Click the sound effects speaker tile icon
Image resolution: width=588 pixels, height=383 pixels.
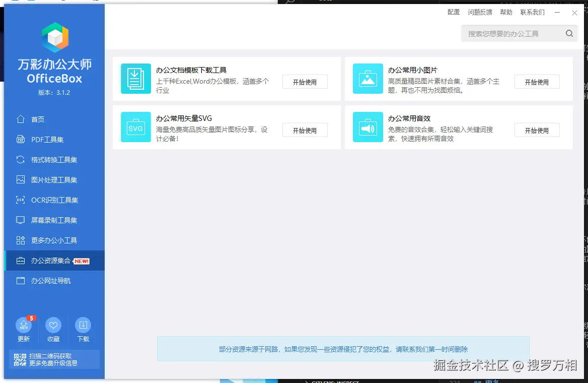tap(368, 127)
